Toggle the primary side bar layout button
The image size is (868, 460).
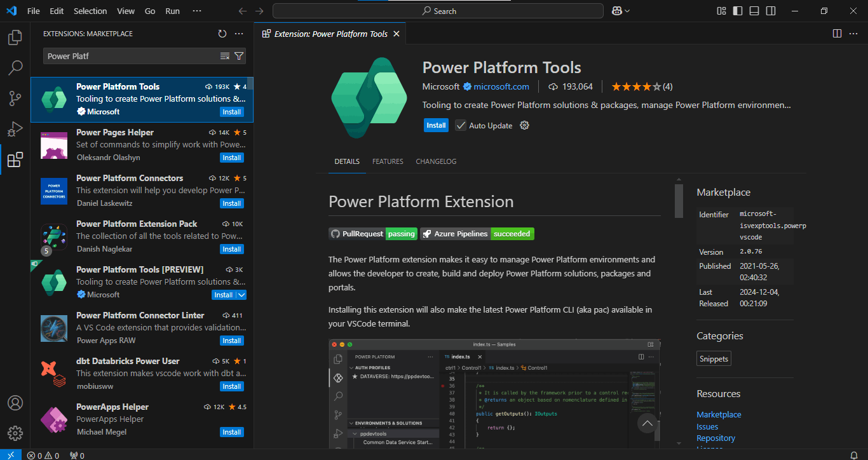(x=737, y=11)
